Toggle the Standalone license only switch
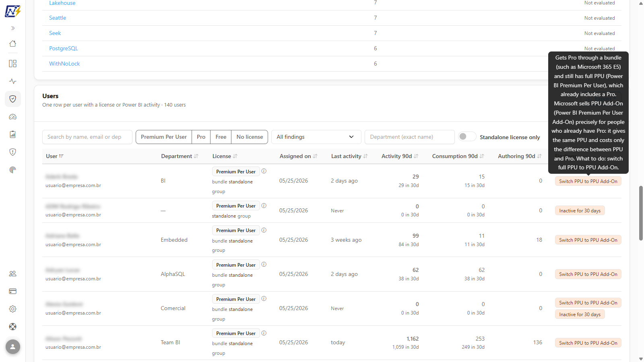 point(467,137)
